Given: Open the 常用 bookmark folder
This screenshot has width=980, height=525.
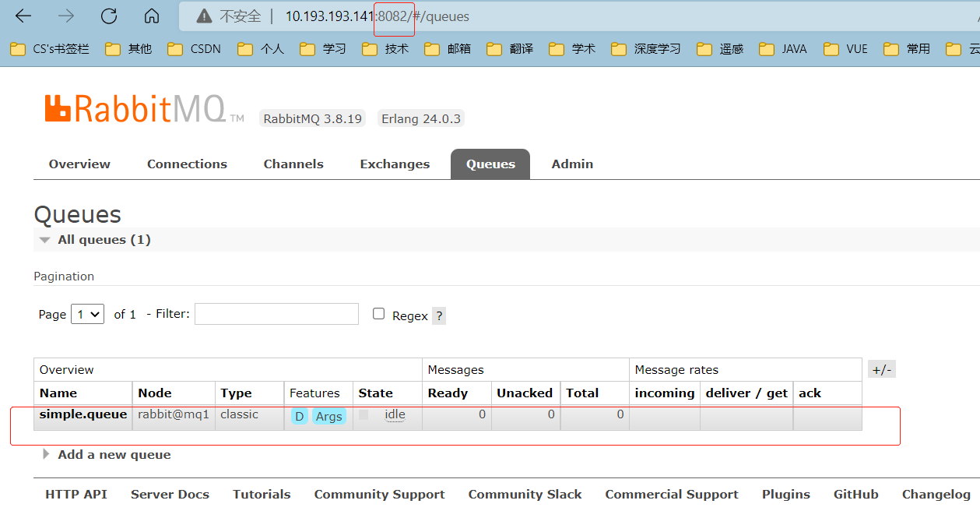Looking at the screenshot, I should [x=907, y=48].
